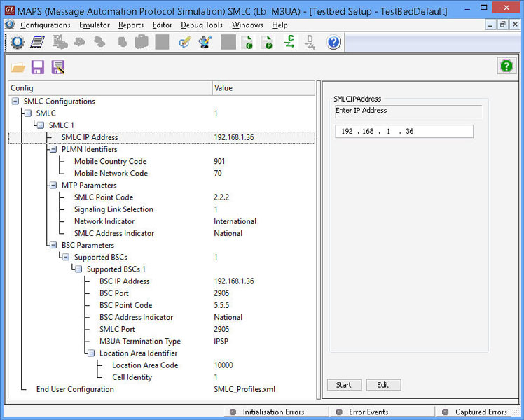This screenshot has width=524, height=420.
Task: Select the BSC Port row
Action: pos(162,293)
